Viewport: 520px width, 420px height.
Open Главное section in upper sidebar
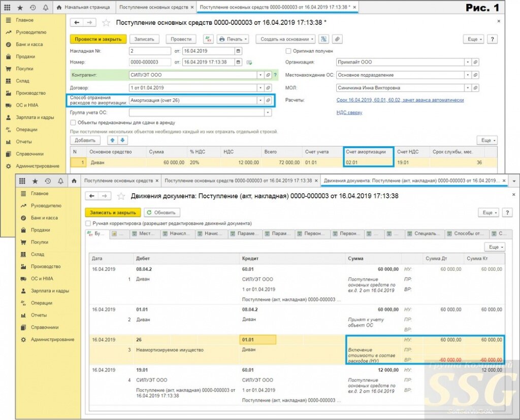pyautogui.click(x=24, y=20)
